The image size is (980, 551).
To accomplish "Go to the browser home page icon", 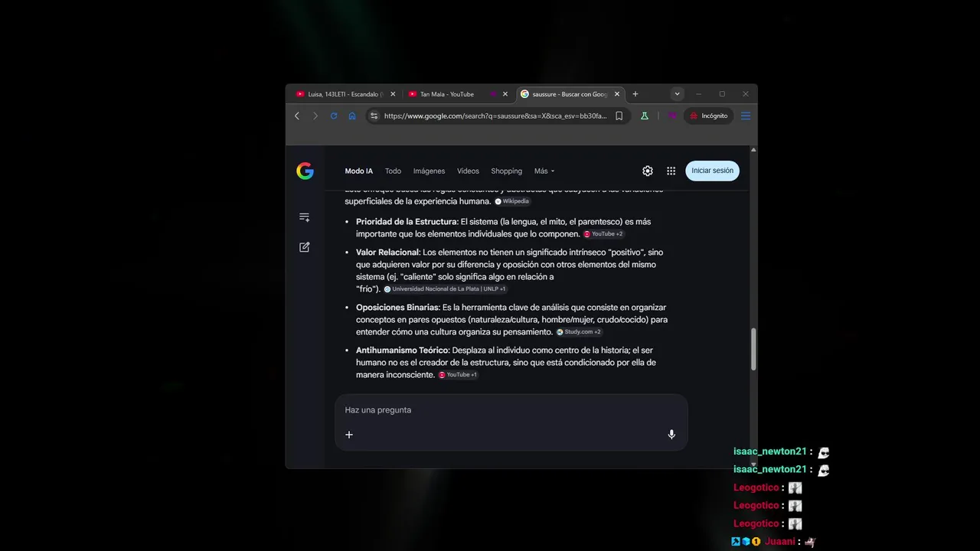I will pyautogui.click(x=352, y=116).
